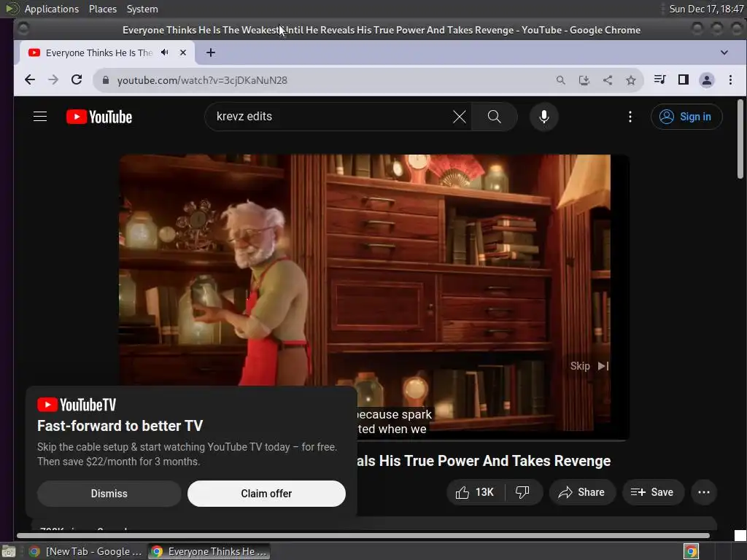The height and width of the screenshot is (560, 747).
Task: Select Everyone Thinks He taskbar window
Action: click(x=209, y=551)
